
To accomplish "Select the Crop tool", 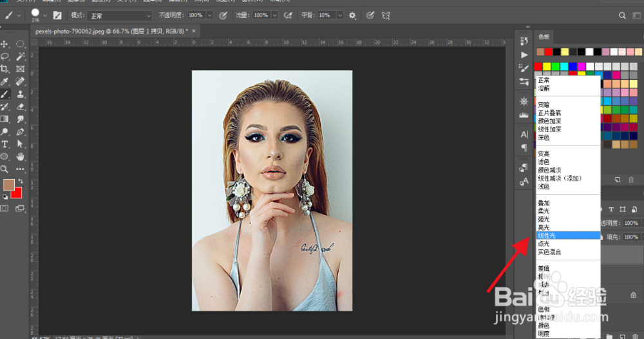I will coord(5,69).
